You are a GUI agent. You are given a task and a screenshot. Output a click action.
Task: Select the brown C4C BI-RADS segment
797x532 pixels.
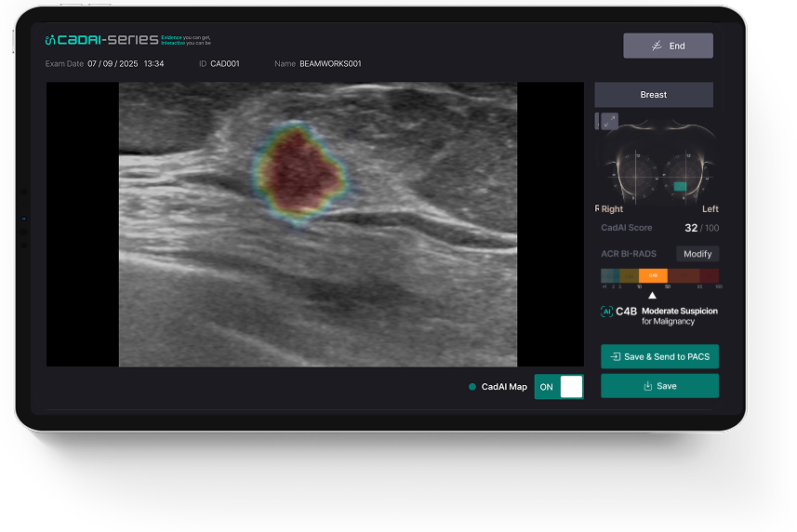[x=684, y=275]
